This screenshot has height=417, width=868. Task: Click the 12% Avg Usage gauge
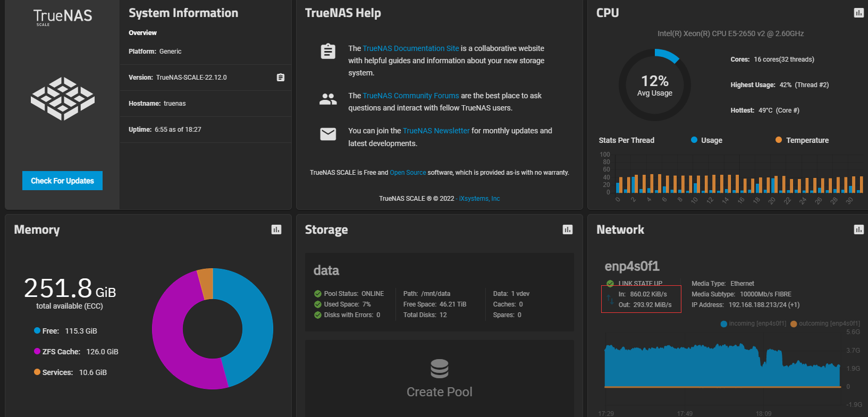coord(655,85)
